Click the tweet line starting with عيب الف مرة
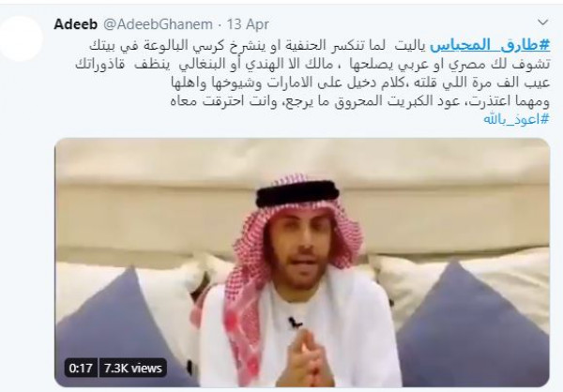Viewport: 563px width, 392px height. pos(359,83)
